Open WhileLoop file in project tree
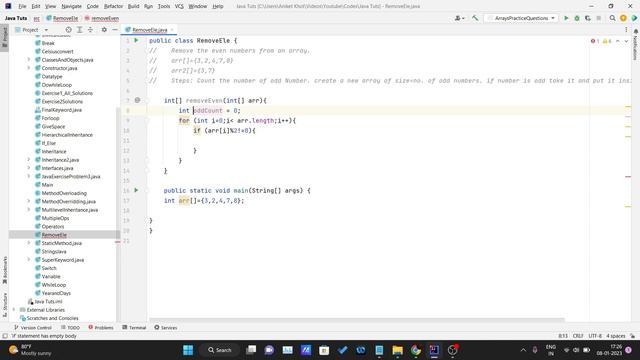The height and width of the screenshot is (360, 640). pyautogui.click(x=53, y=284)
